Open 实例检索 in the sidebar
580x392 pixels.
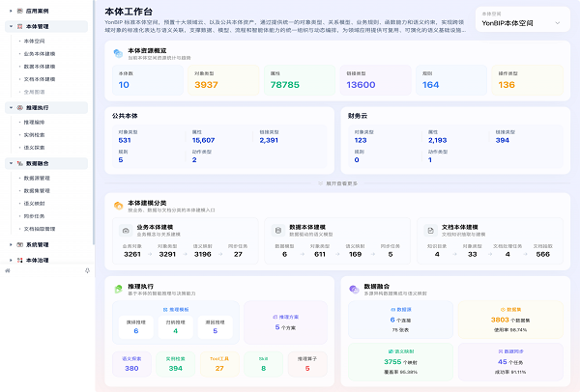tap(35, 135)
